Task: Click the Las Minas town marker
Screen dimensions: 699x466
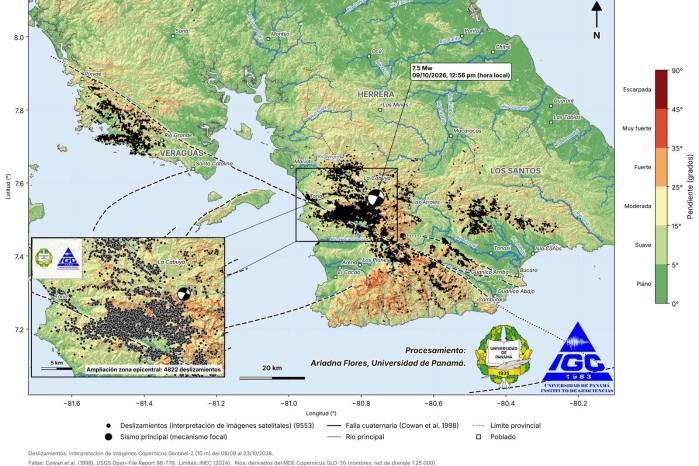Action: [x=380, y=109]
